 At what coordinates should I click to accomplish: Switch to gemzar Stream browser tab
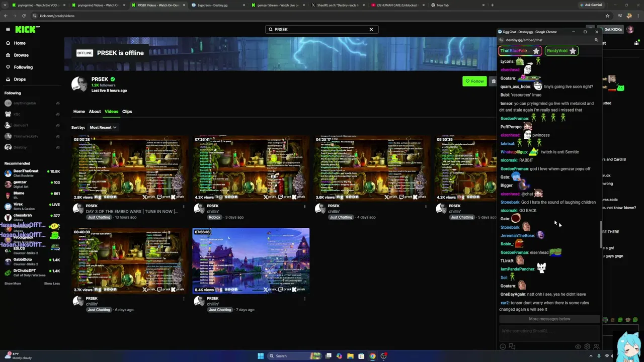click(278, 5)
